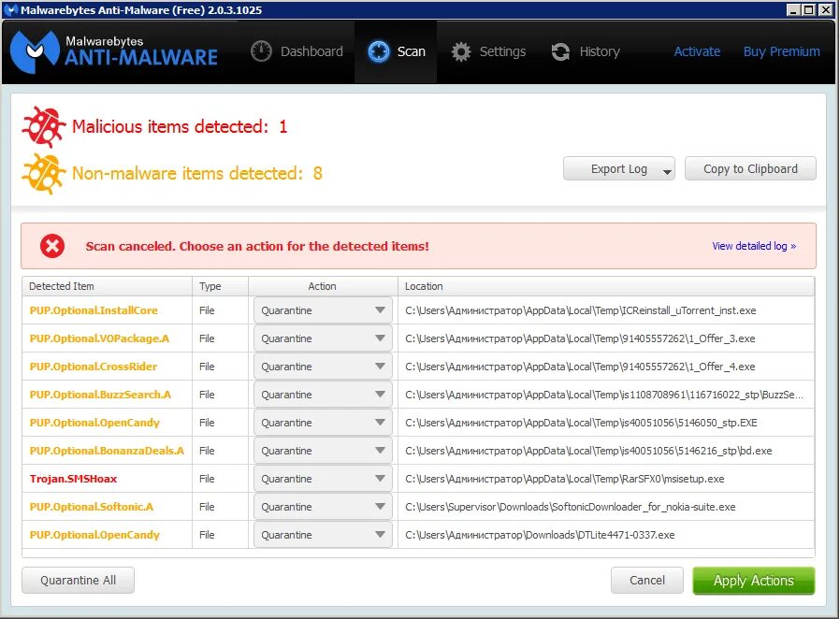Viewport: 840px width, 619px height.
Task: Click the Settings gear icon
Action: tap(461, 51)
